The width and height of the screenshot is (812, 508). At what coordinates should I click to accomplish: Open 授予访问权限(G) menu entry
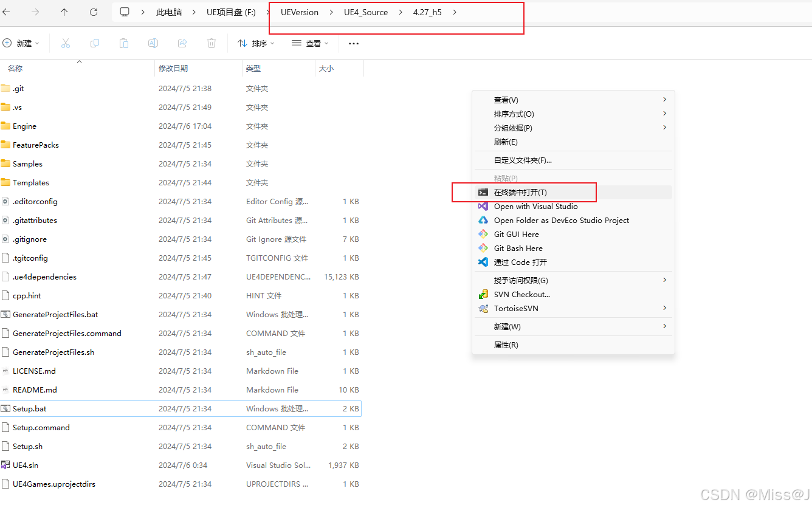click(573, 280)
